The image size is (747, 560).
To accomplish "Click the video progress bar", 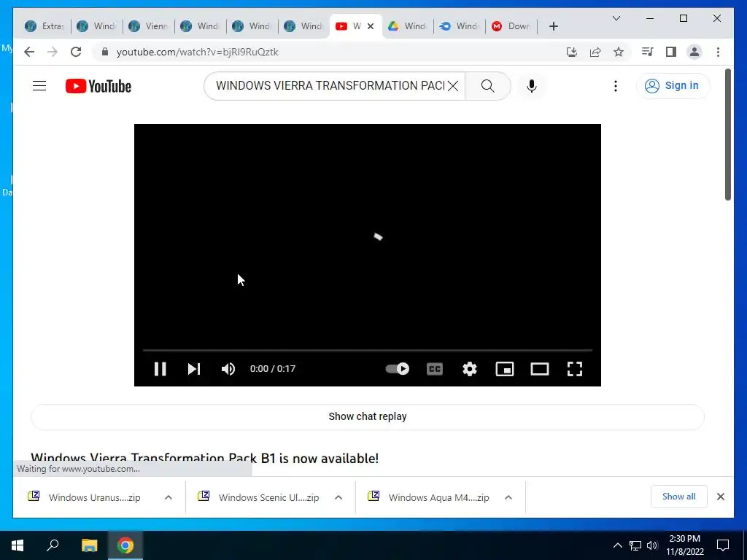I will (x=368, y=350).
